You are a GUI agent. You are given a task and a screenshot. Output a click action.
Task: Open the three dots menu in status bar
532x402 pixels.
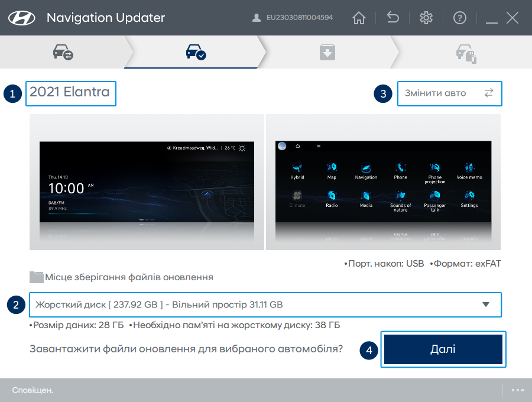[x=518, y=390]
